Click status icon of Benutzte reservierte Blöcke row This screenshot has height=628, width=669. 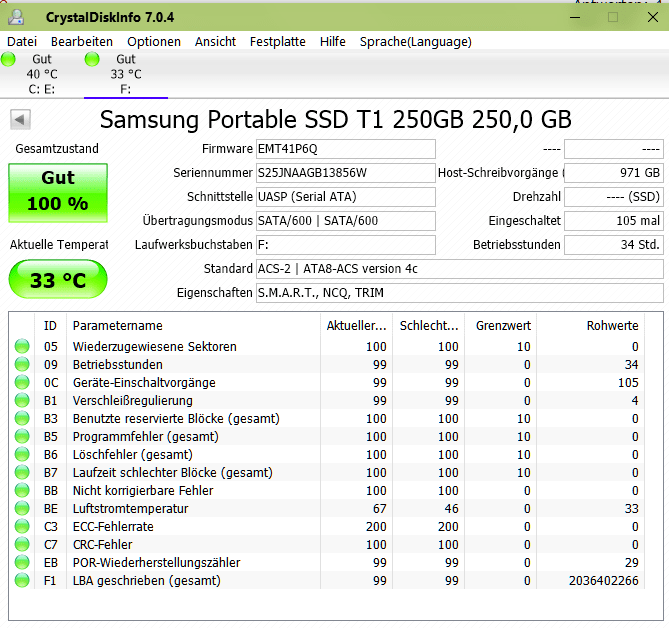click(x=22, y=419)
